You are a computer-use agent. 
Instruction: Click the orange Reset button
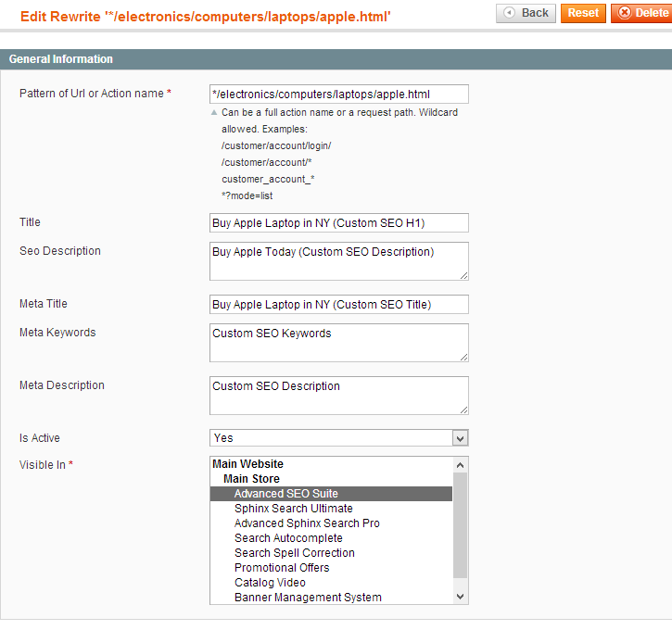point(583,13)
